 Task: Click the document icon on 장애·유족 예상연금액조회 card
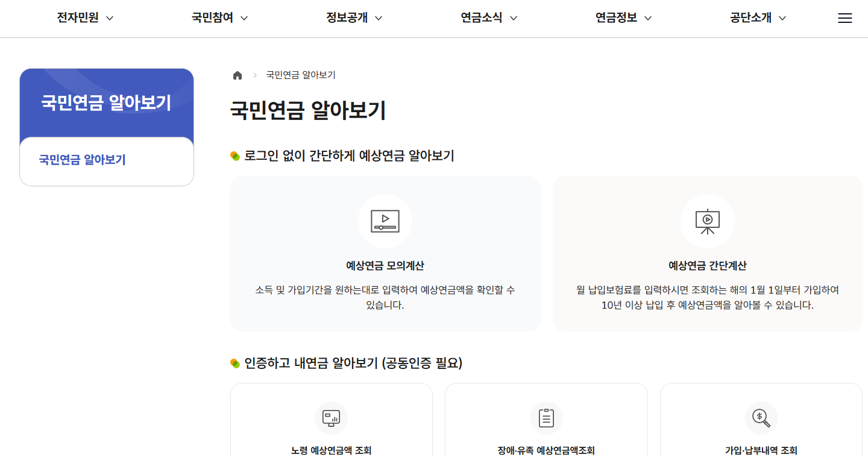(546, 418)
